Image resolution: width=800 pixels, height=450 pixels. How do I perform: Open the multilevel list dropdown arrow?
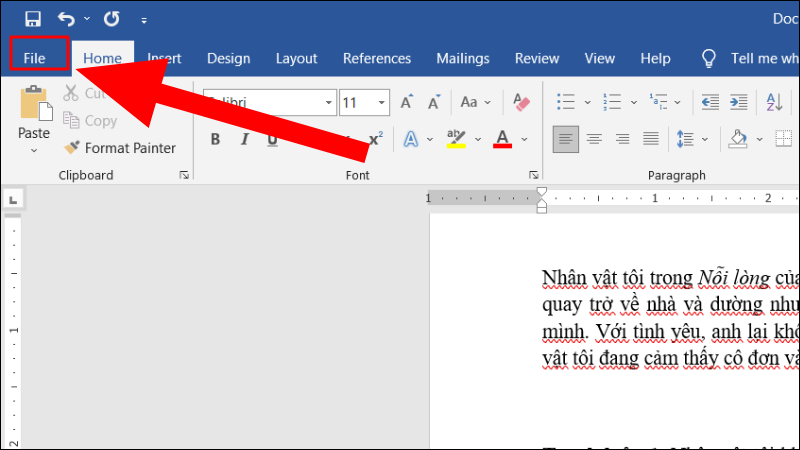tap(678, 102)
